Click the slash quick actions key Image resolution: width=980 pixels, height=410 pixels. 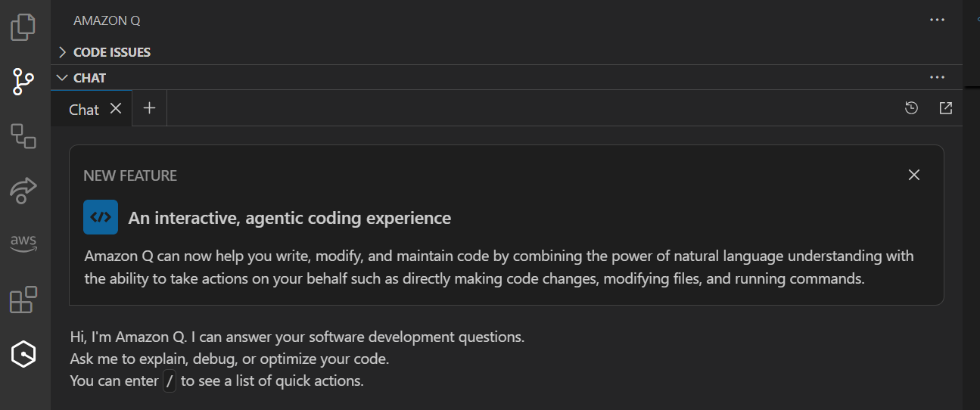(170, 380)
